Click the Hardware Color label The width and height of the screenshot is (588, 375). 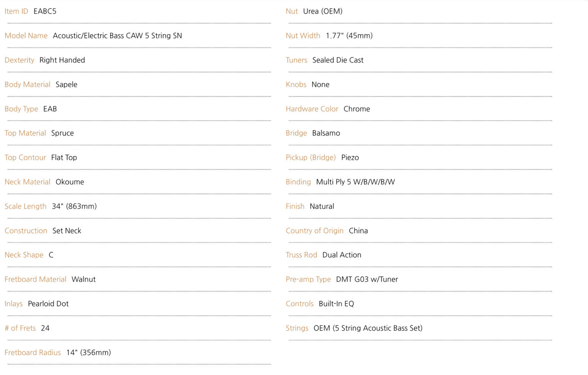click(x=312, y=109)
